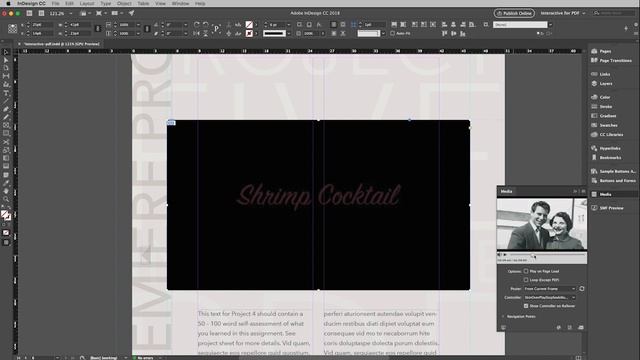Open the SWF Preview panel
Screen dimensions: 640x360
coord(607,208)
